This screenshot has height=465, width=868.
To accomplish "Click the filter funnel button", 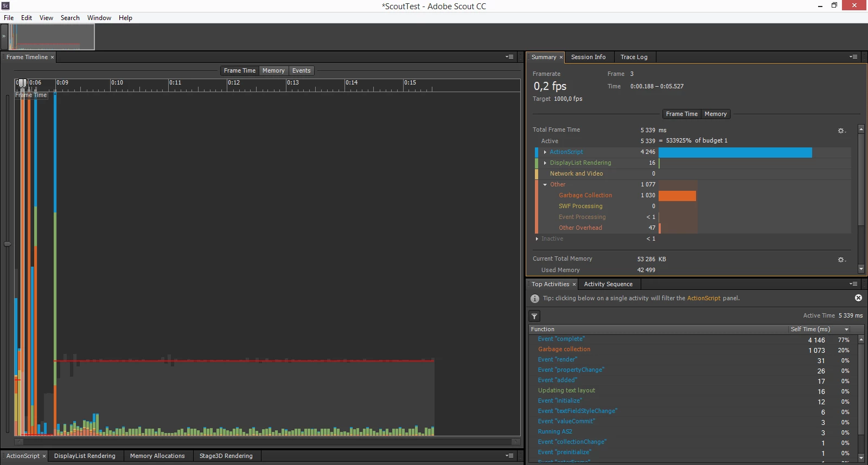I will [534, 316].
